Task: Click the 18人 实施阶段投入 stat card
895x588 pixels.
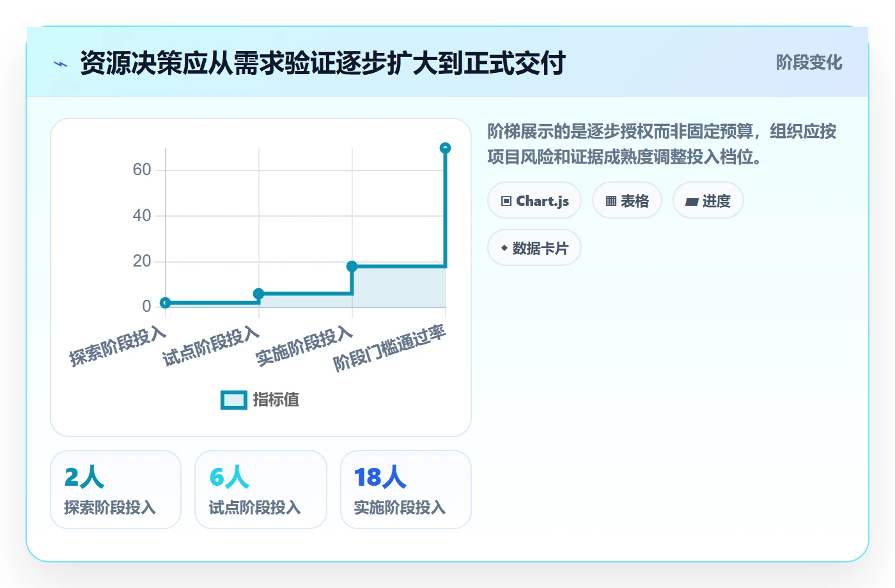Action: [406, 490]
